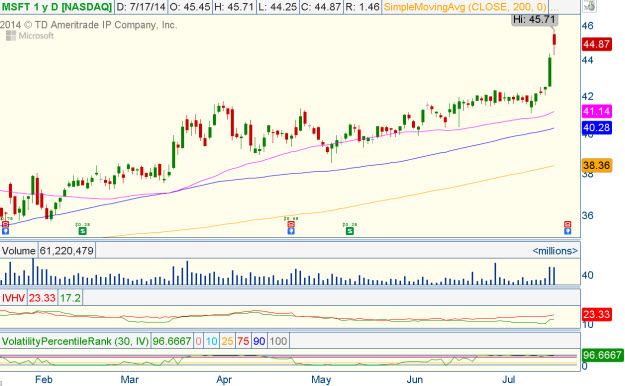Click the 96.6667 value in the study header
Image resolution: width=625 pixels, height=386 pixels.
click(x=172, y=341)
